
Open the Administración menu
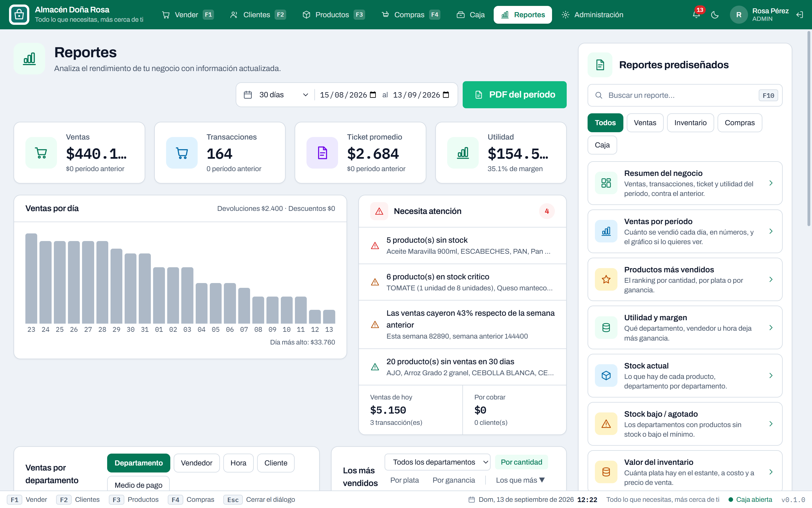[592, 15]
